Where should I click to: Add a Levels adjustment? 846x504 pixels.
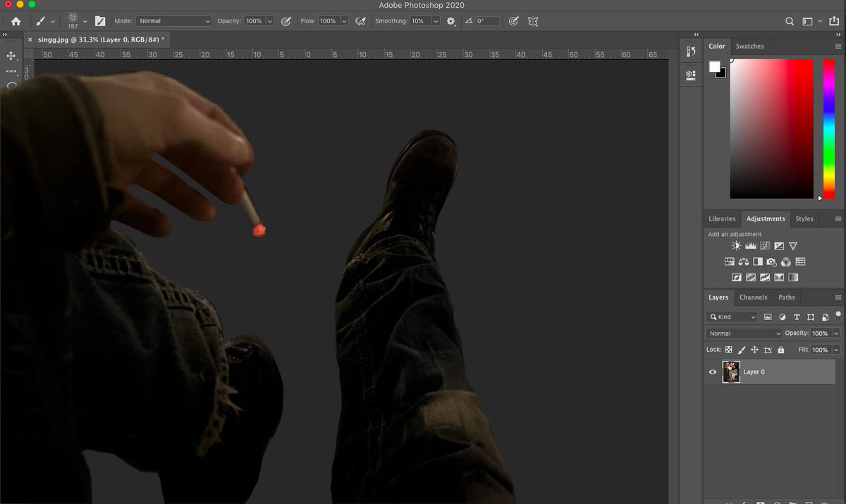point(750,246)
